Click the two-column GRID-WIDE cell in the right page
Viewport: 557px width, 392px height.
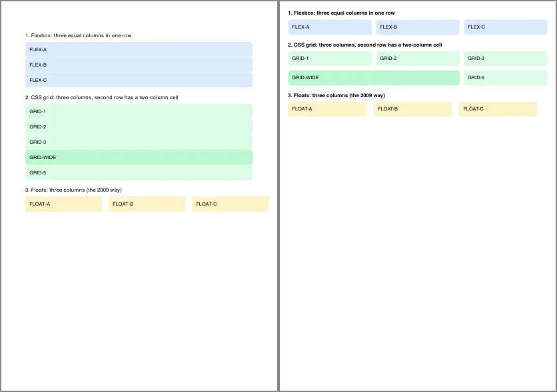374,78
